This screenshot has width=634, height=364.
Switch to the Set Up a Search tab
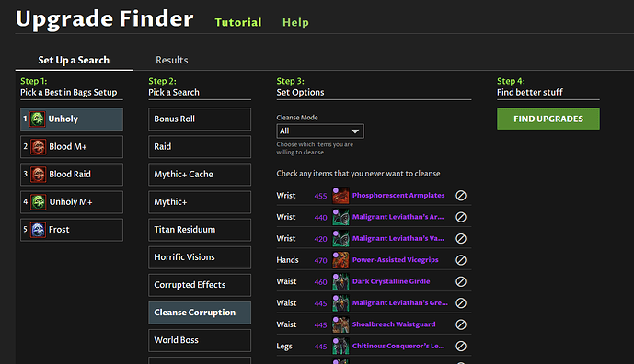pos(74,60)
